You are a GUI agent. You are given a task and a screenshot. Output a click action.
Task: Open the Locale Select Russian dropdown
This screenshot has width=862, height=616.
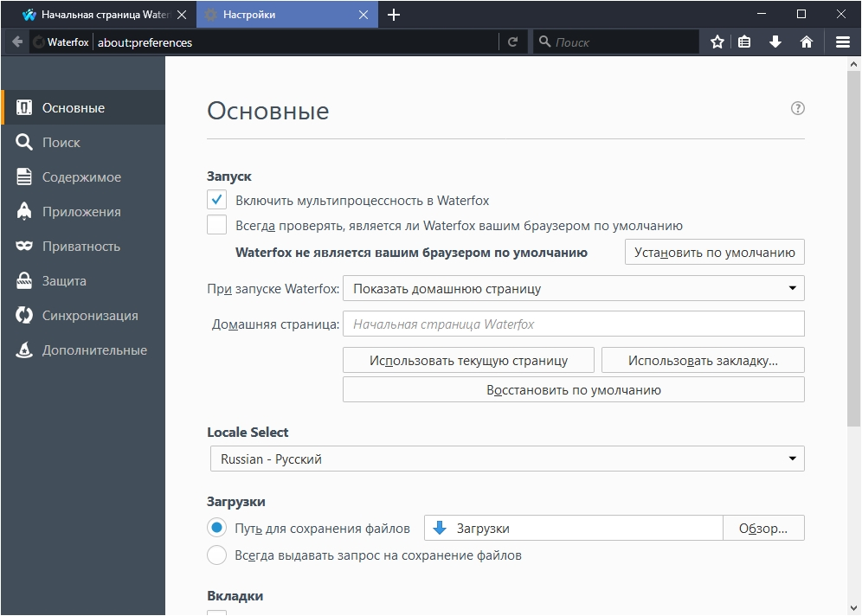click(x=507, y=459)
